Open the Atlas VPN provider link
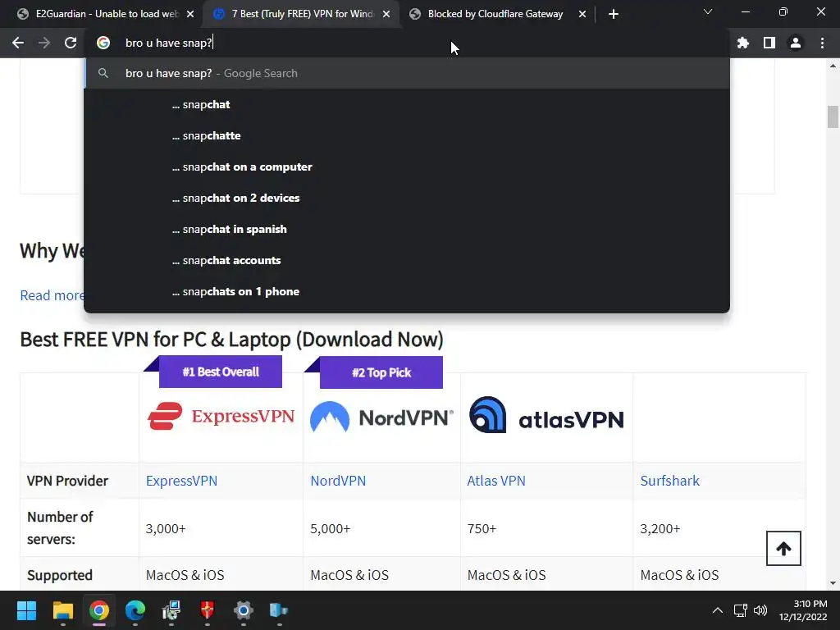This screenshot has height=630, width=840. point(496,481)
